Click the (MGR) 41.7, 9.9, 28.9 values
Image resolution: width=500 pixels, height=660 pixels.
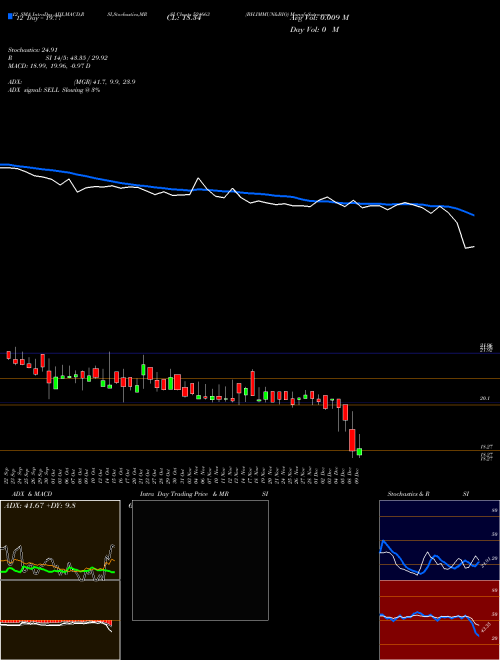point(104,82)
